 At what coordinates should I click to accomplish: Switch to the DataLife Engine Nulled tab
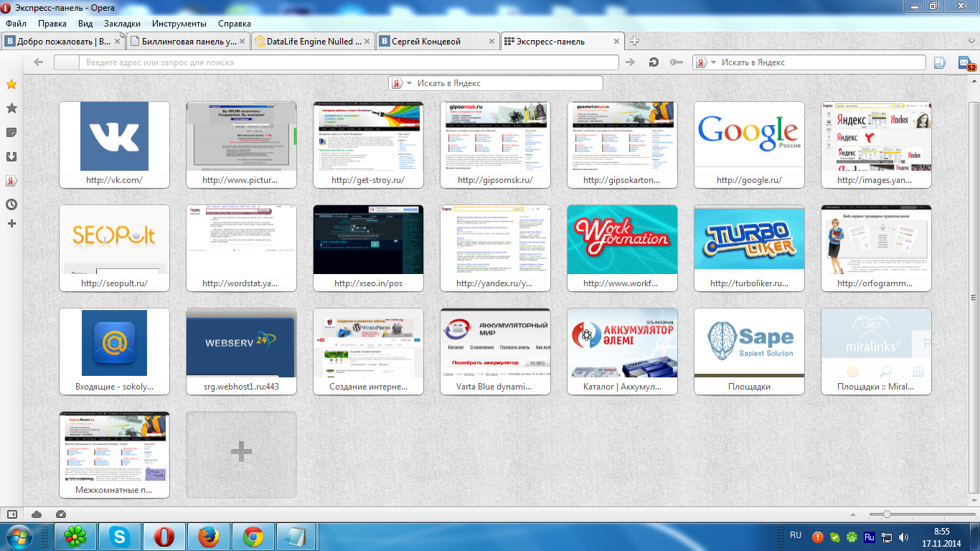pyautogui.click(x=313, y=42)
